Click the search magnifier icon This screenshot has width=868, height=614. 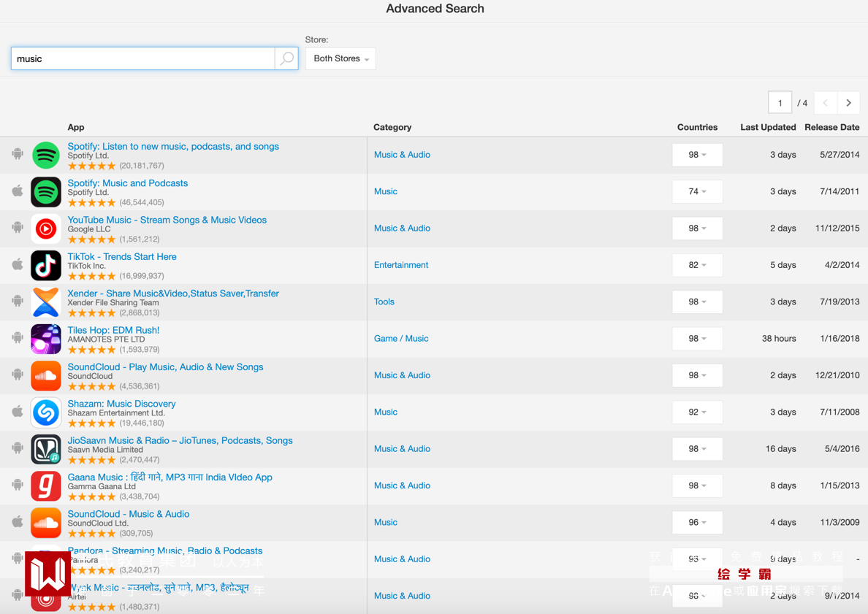286,58
